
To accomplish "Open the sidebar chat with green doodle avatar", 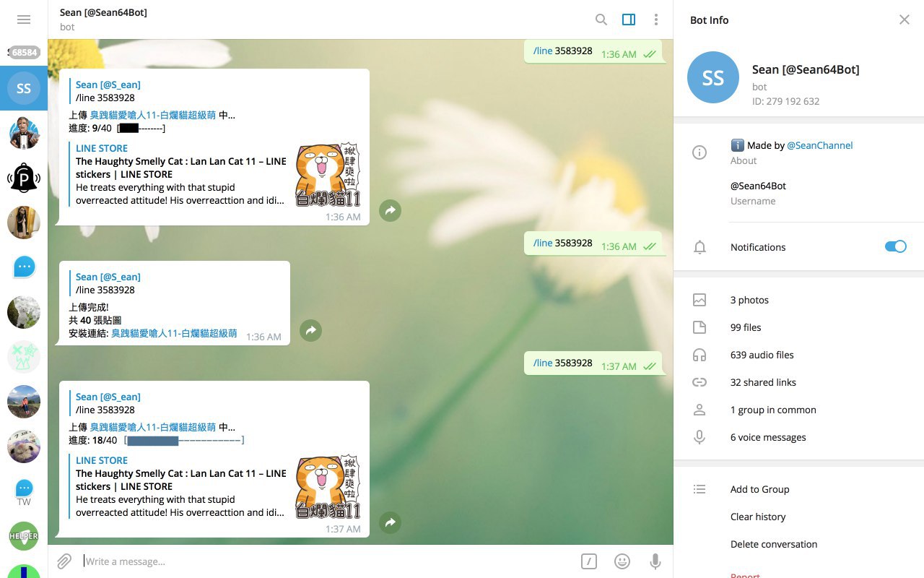I will tap(24, 357).
